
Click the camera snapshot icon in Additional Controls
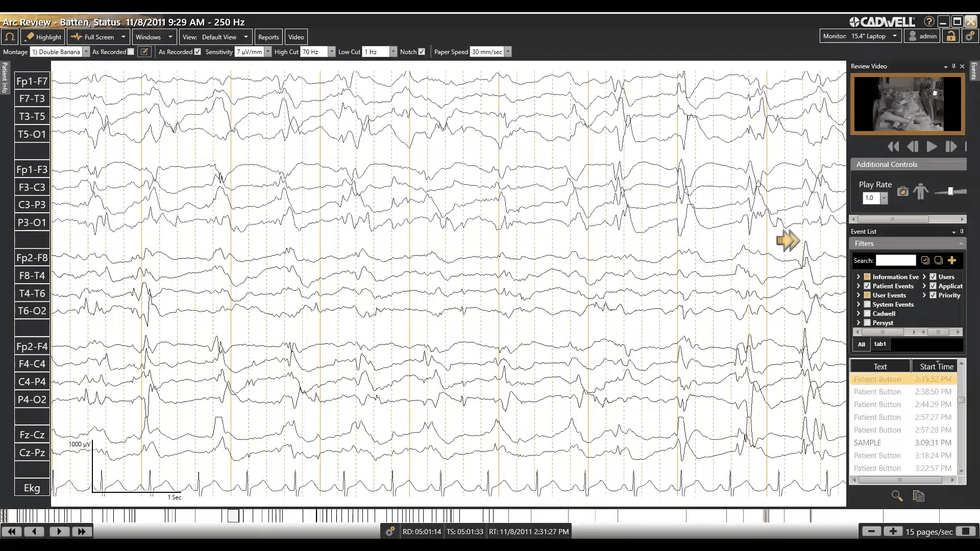click(x=902, y=191)
